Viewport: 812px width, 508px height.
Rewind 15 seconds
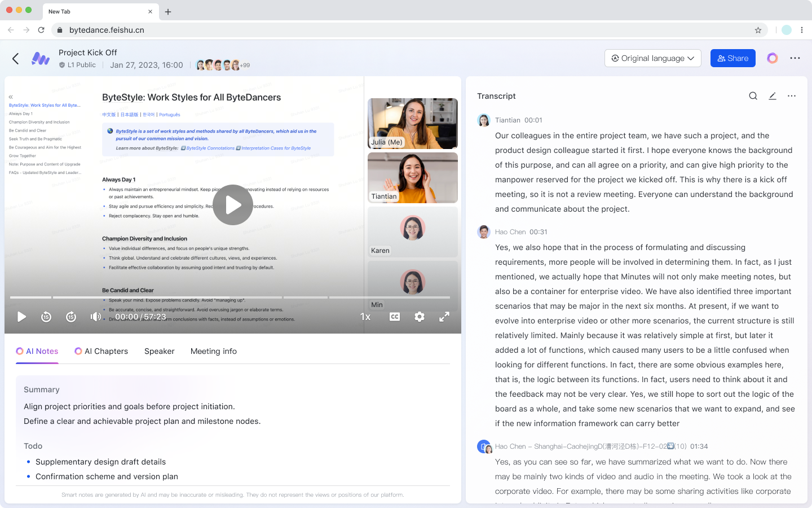tap(46, 317)
